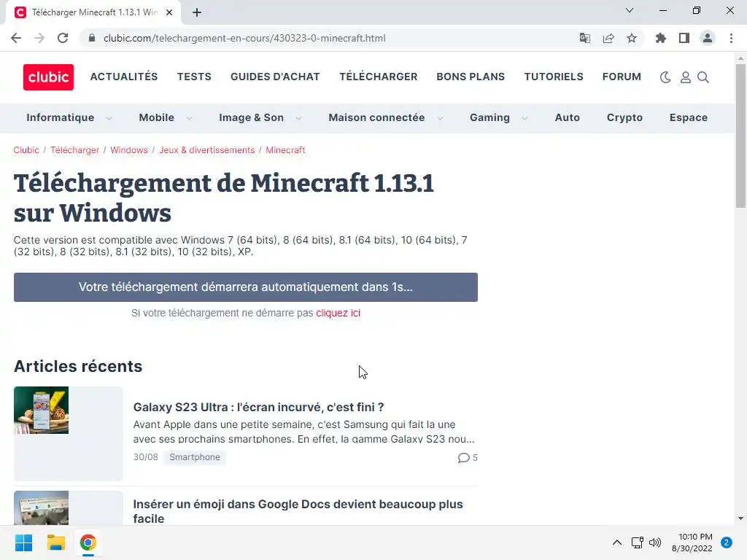The image size is (747, 560).
Task: Open the Clubic search magnifier icon
Action: [703, 77]
